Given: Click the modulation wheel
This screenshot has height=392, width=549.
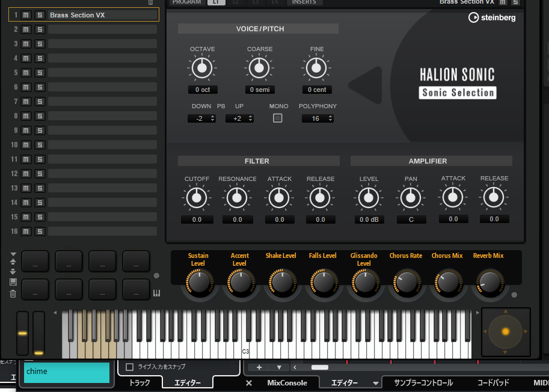Looking at the screenshot, I should [x=39, y=333].
